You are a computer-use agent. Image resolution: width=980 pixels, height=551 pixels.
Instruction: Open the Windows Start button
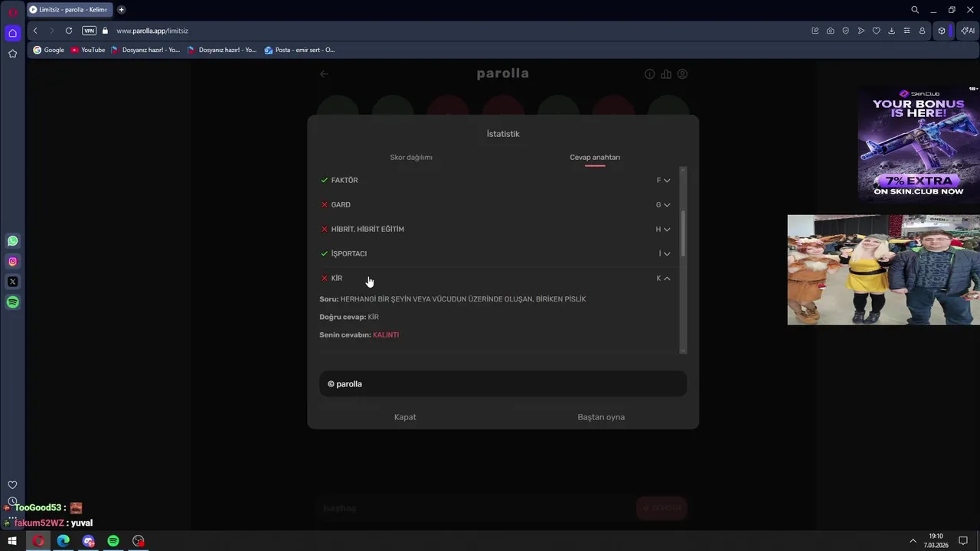click(12, 541)
